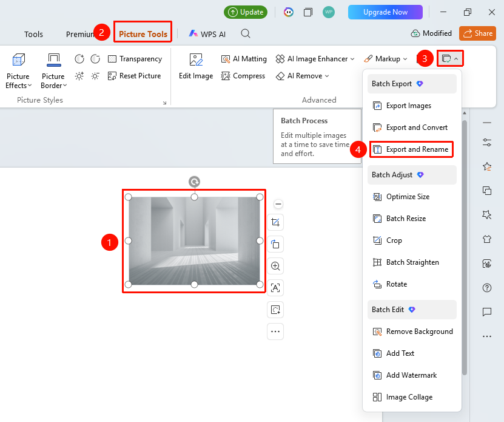Choose Add Watermark

(412, 375)
